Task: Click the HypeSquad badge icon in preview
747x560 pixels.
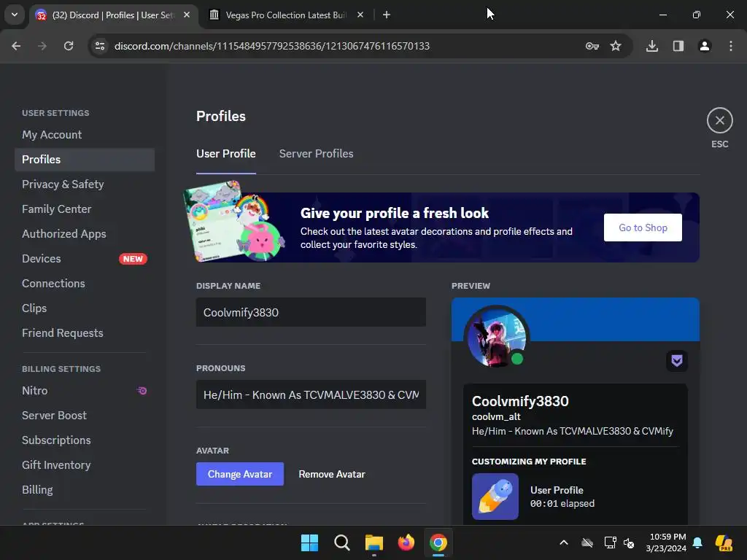Action: point(676,360)
